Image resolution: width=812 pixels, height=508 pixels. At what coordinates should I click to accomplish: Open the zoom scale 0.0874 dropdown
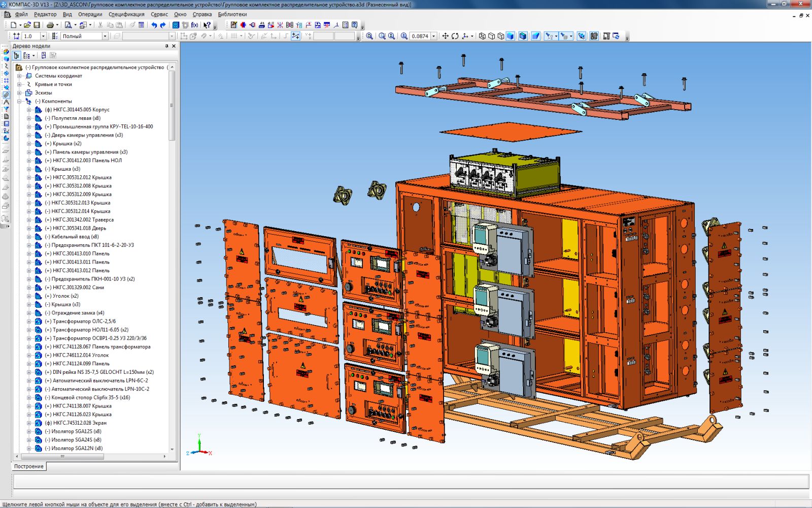pyautogui.click(x=434, y=37)
